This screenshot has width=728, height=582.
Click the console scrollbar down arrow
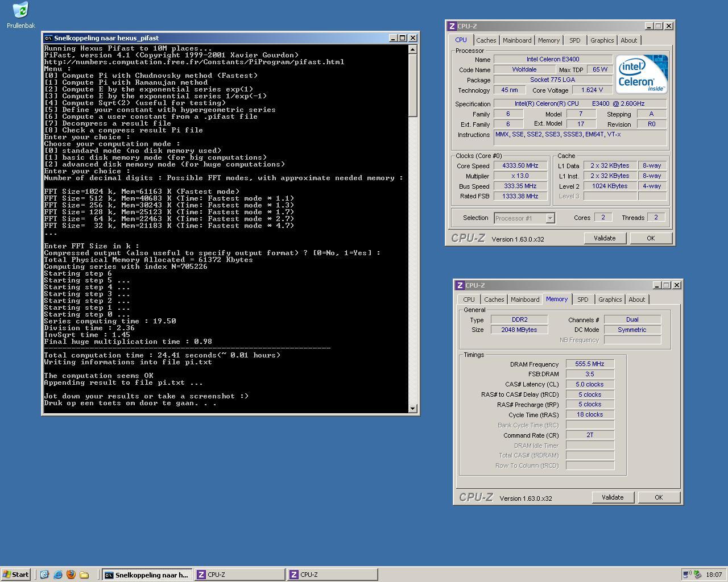tap(413, 408)
